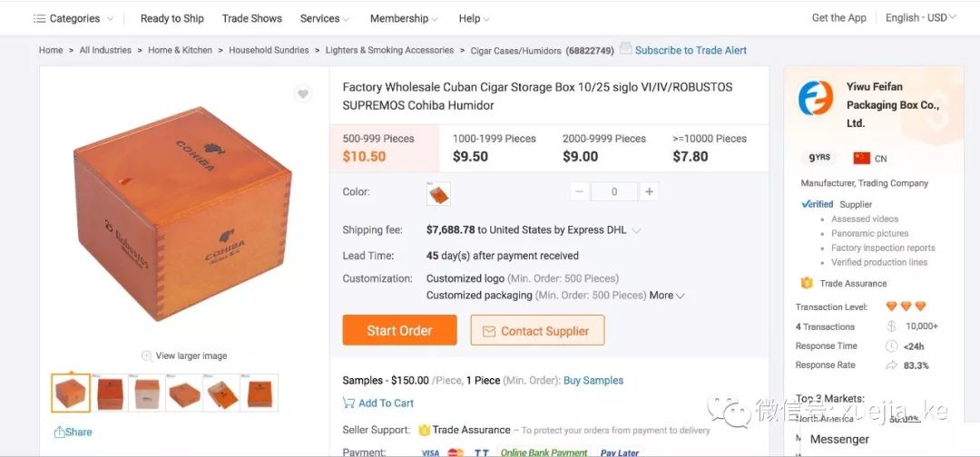The image size is (980, 457).
Task: Add product to favorites with heart icon
Action: click(302, 93)
